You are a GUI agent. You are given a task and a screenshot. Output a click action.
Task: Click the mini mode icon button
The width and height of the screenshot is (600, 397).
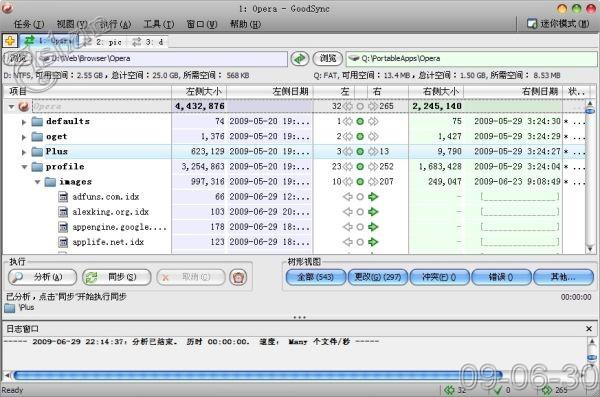(532, 24)
